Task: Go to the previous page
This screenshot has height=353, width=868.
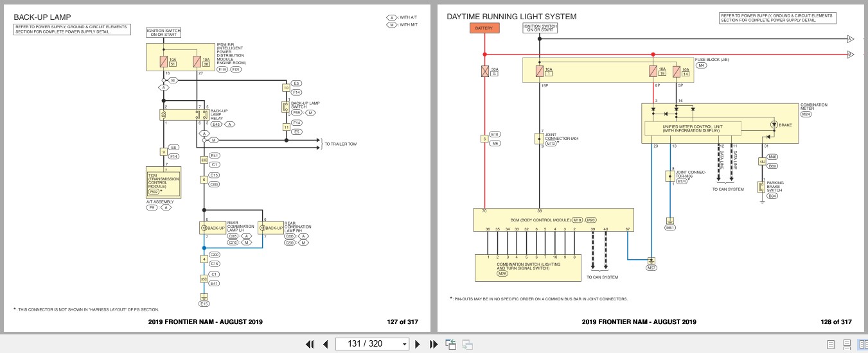Action: (325, 344)
